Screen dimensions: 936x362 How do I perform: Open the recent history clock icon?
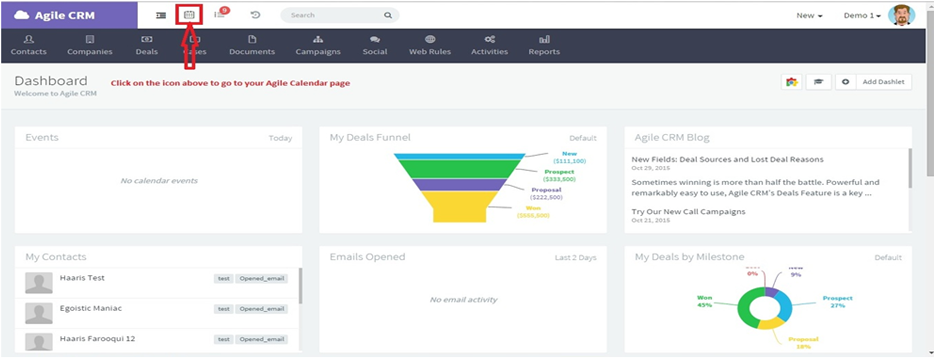click(255, 15)
